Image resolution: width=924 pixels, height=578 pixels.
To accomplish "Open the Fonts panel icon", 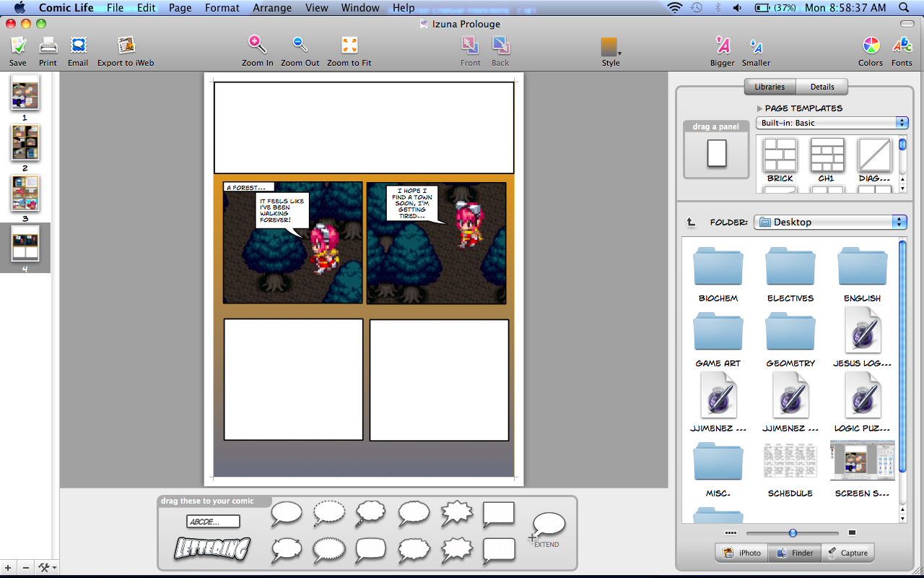I will coord(902,46).
